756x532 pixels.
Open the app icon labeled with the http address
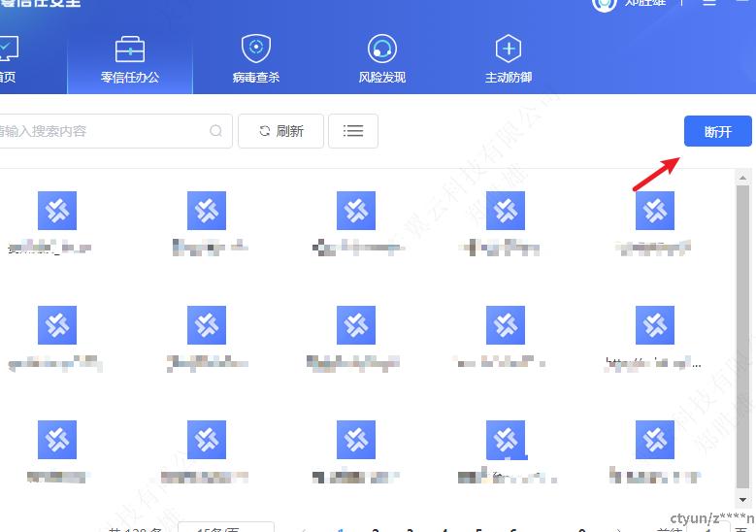click(x=655, y=325)
